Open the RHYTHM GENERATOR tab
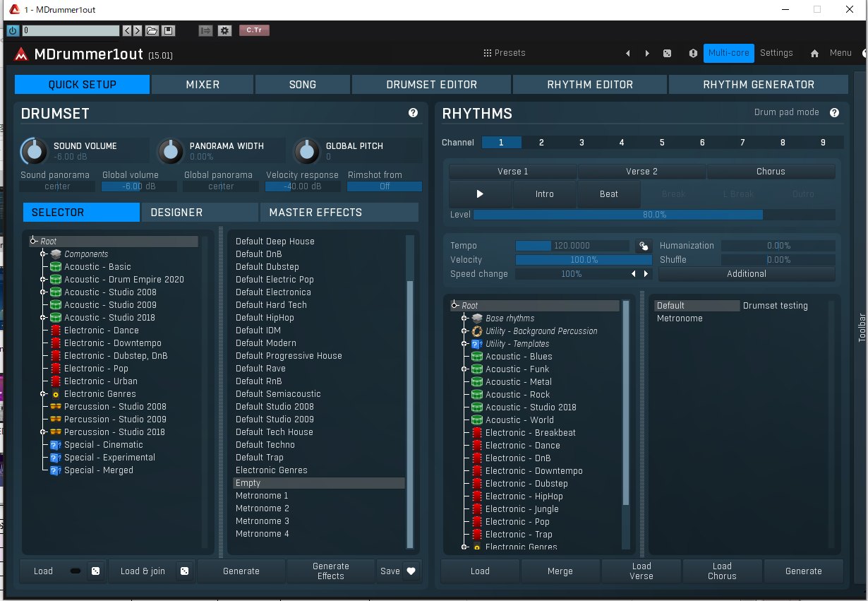The width and height of the screenshot is (868, 601). (759, 85)
